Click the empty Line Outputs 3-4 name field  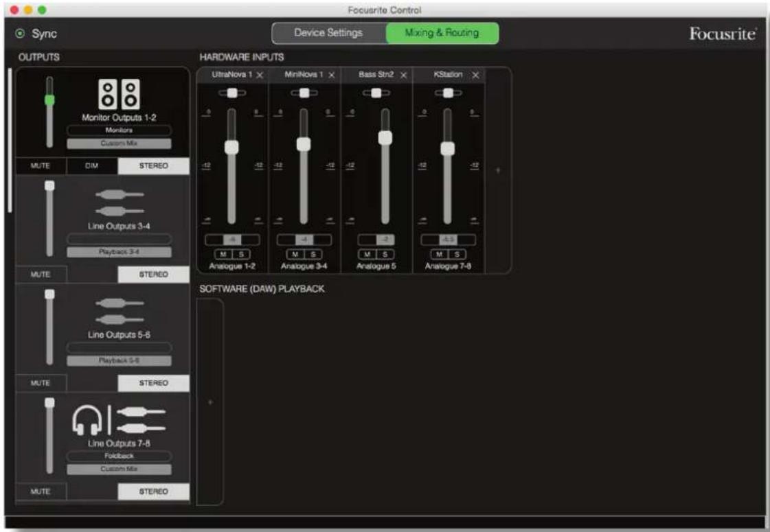(120, 239)
